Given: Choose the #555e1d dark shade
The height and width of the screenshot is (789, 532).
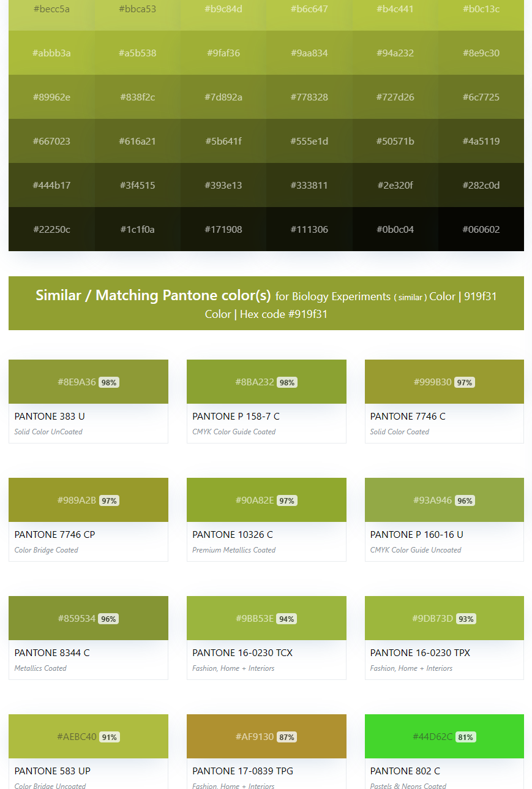Looking at the screenshot, I should click(309, 141).
